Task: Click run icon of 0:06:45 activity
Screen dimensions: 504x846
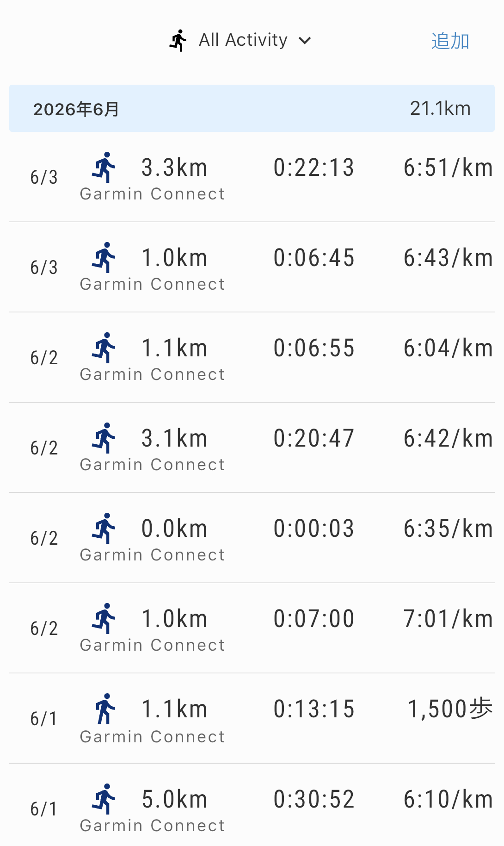Action: tap(104, 257)
